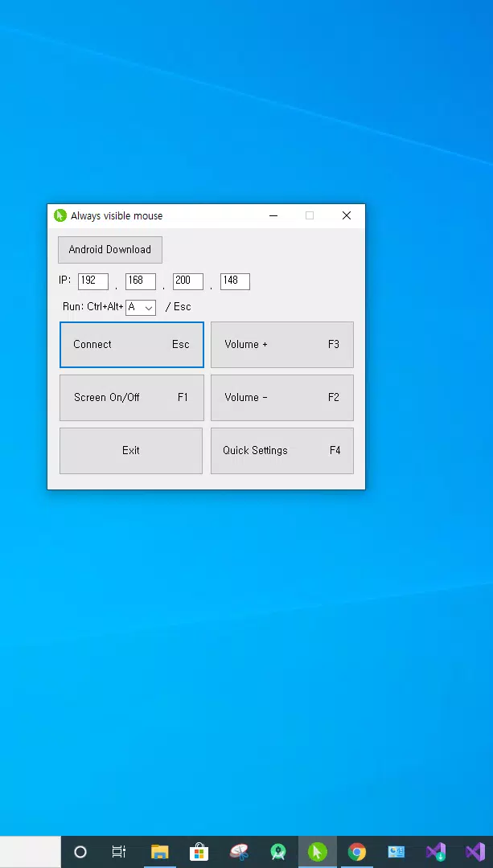Select green mouse cursor app in taskbar
The image size is (493, 868).
coord(318,852)
